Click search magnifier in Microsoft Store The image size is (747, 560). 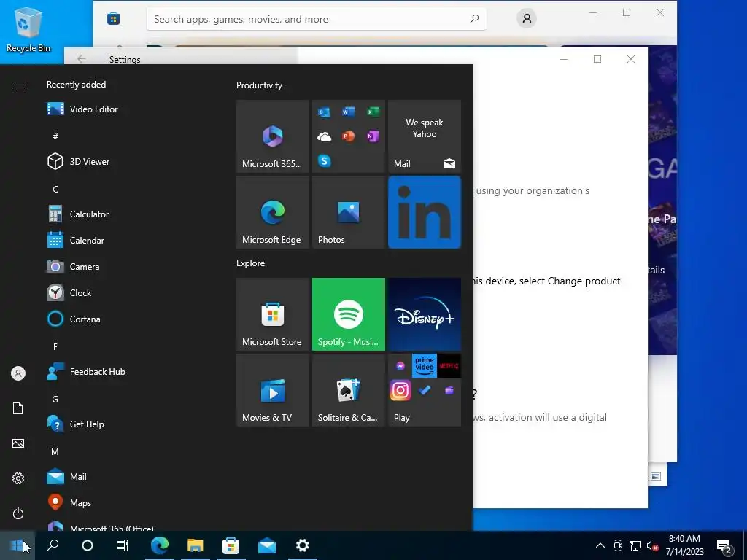point(474,19)
